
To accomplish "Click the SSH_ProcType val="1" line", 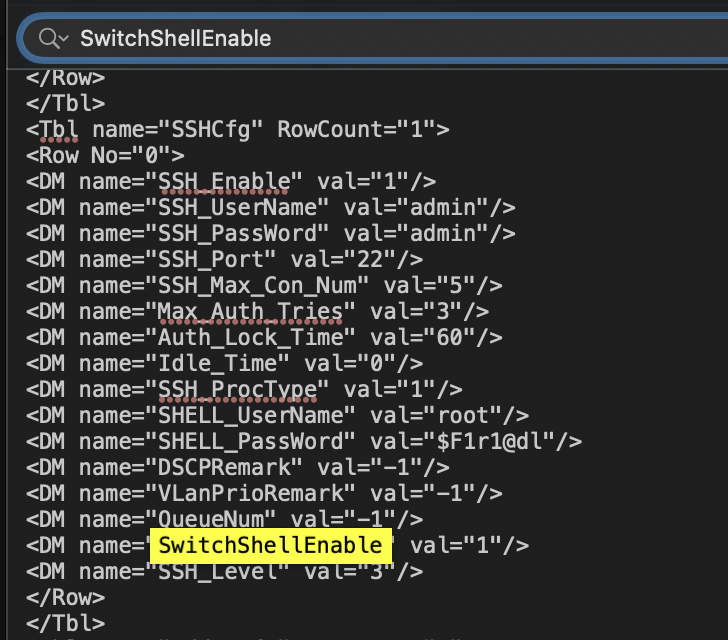I will point(244,389).
